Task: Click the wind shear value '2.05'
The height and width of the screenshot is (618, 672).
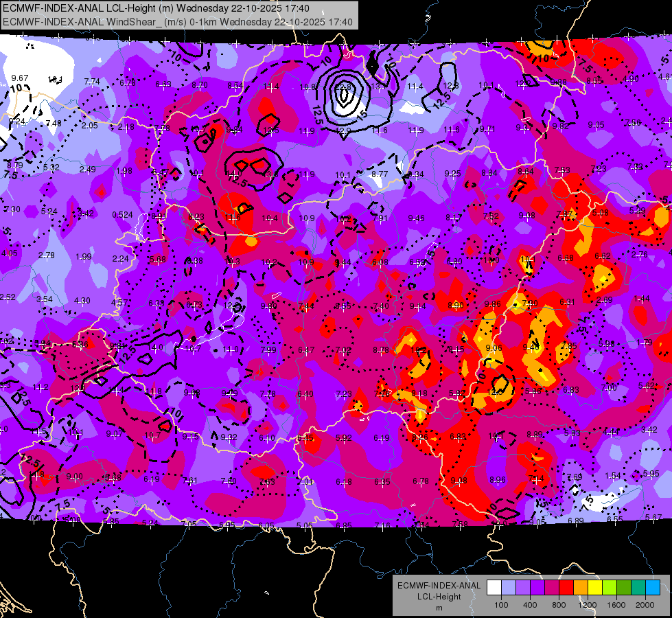Action: (89, 125)
